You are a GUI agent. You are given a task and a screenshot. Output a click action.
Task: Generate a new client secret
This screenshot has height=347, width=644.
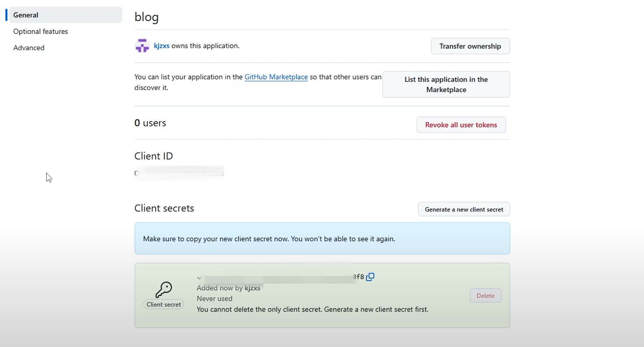pyautogui.click(x=464, y=209)
